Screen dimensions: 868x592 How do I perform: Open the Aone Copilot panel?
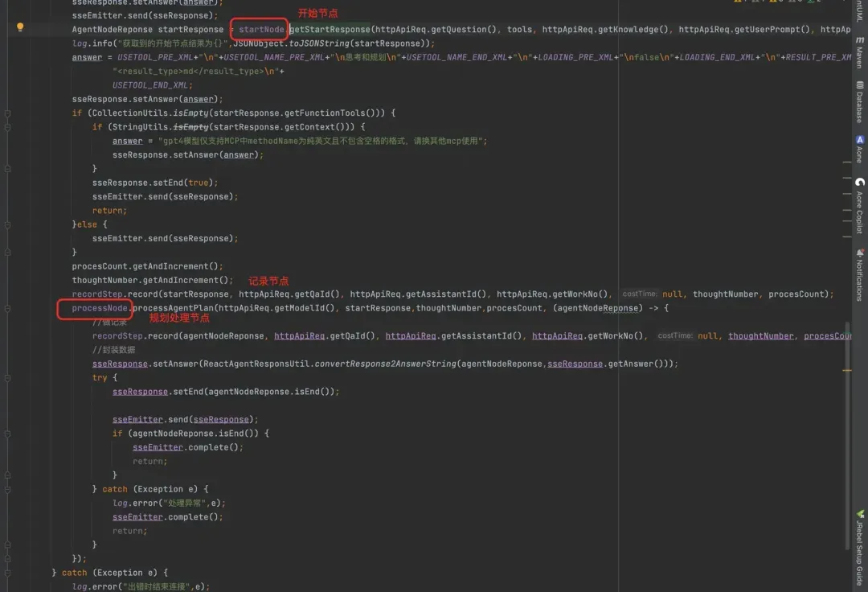tap(860, 206)
